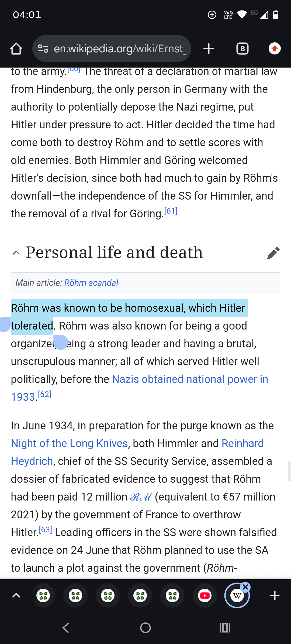291x644 pixels.
Task: Edit Personal life and death section
Action: point(273,253)
